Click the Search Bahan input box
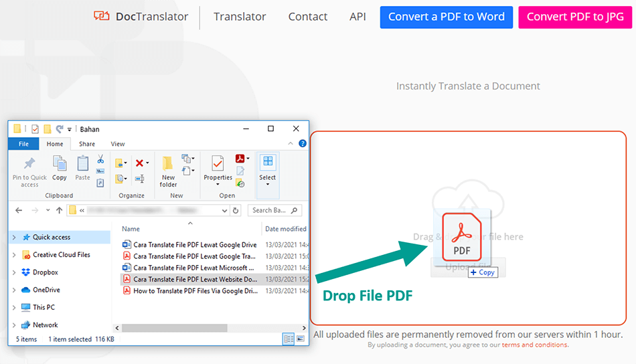The height and width of the screenshot is (364, 636). (x=274, y=210)
